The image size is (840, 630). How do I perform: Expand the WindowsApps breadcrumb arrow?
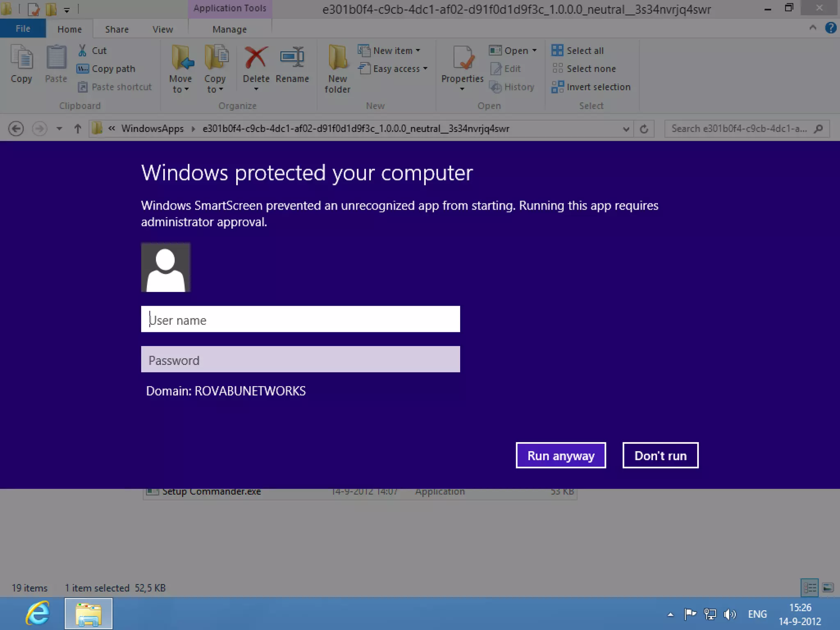coord(193,129)
